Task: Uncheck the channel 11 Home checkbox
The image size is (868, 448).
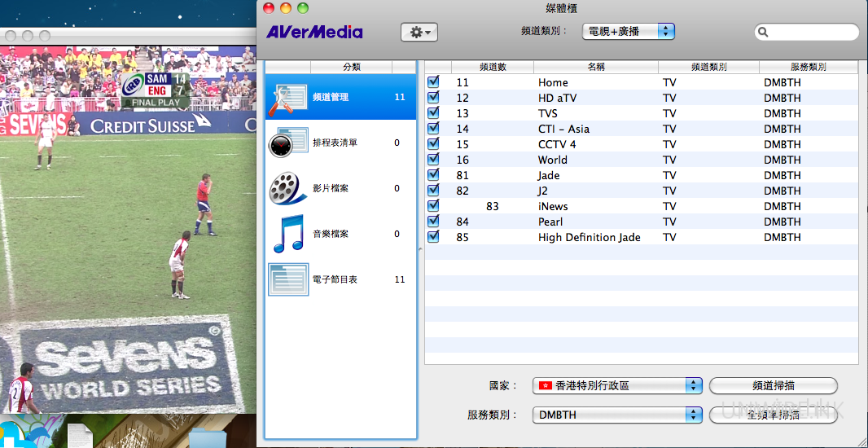Action: pyautogui.click(x=433, y=82)
